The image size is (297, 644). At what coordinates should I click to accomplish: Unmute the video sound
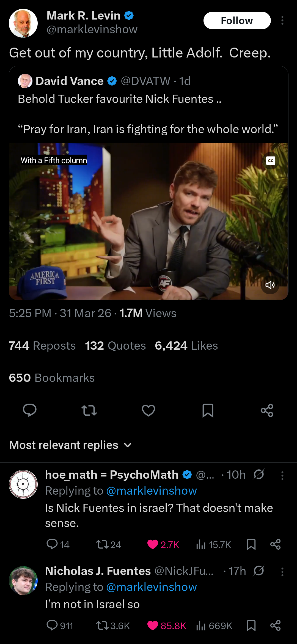coord(270,285)
